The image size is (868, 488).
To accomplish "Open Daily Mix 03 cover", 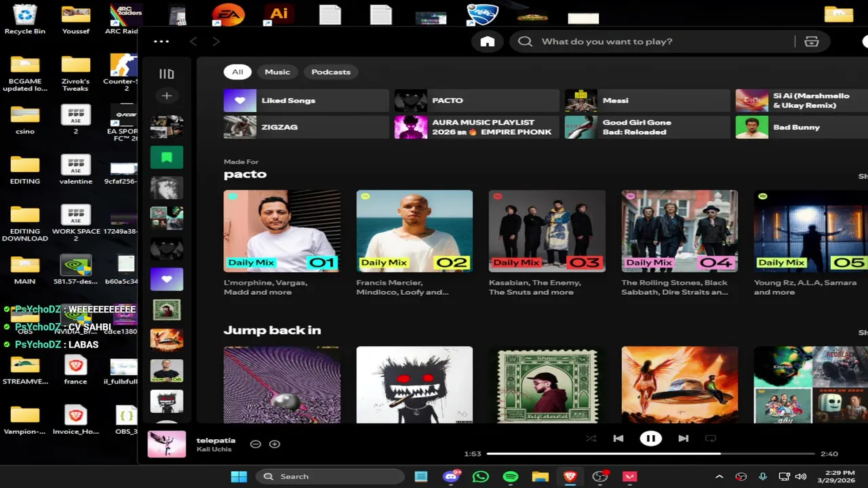I will pyautogui.click(x=547, y=231).
